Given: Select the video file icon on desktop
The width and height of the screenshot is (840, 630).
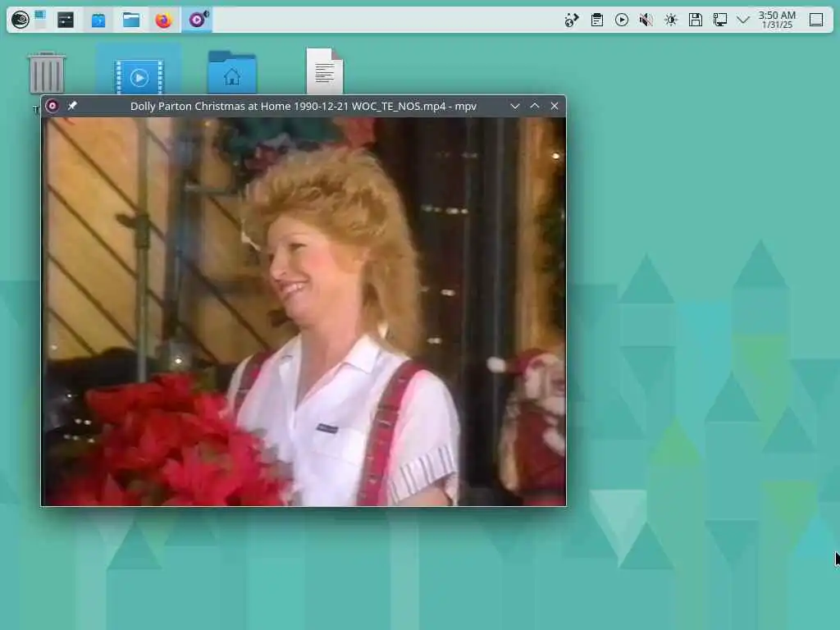Looking at the screenshot, I should coord(139,76).
